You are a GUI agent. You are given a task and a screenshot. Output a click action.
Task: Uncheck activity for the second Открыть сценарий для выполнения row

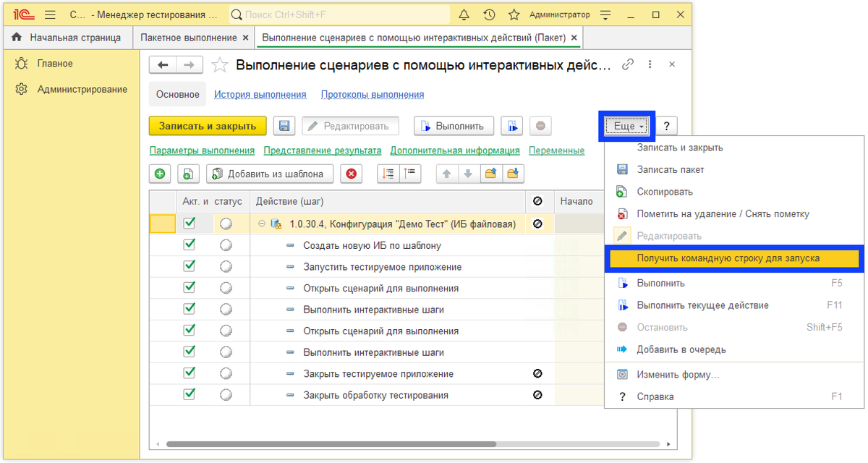tap(190, 331)
